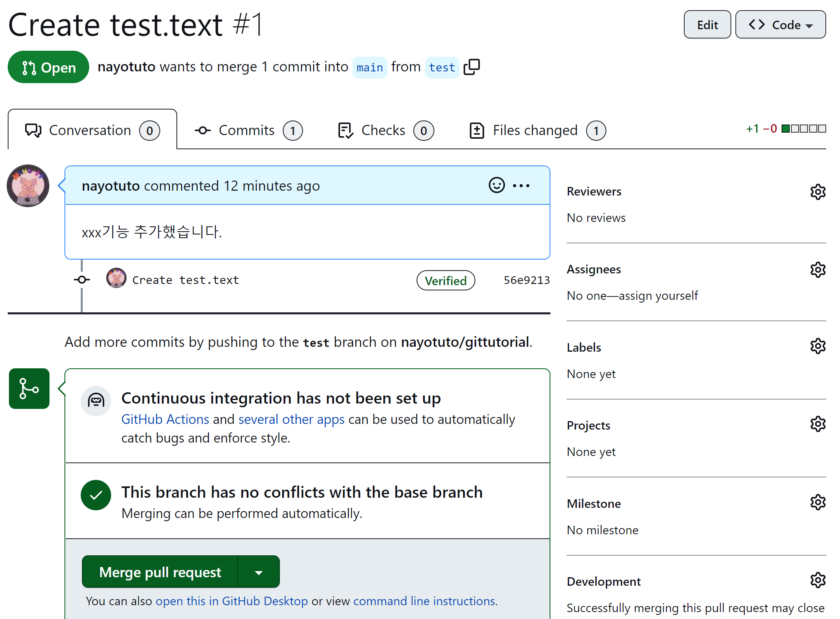This screenshot has height=619, width=840.
Task: Copy the test branch name icon
Action: 471,67
